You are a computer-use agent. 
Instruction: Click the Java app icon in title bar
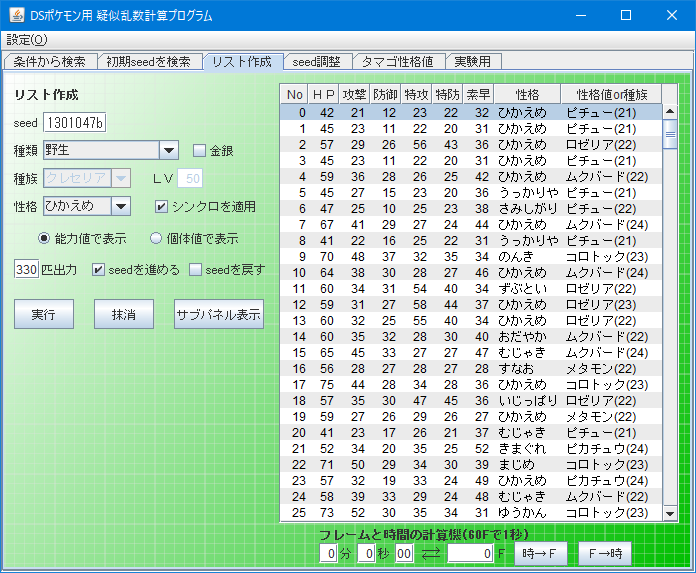17,15
